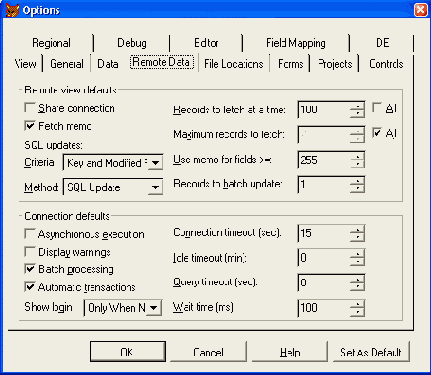Increase Idle timeout value
This screenshot has width=431, height=375.
point(357,254)
